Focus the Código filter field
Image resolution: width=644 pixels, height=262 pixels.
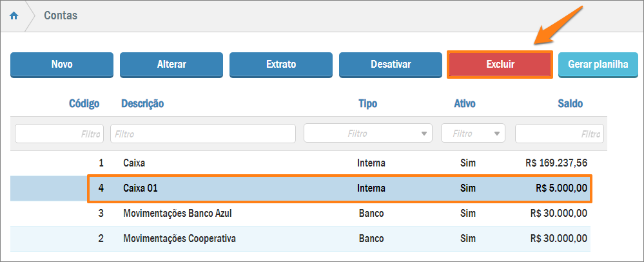point(59,134)
